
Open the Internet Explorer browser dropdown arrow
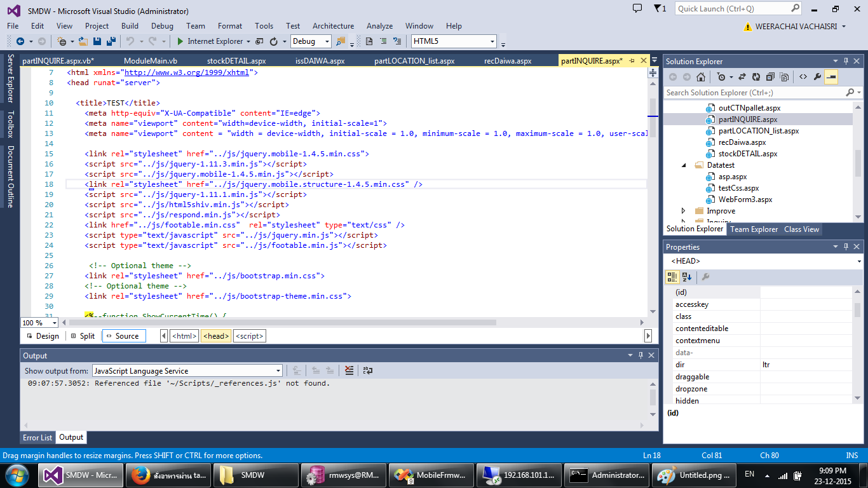point(248,41)
